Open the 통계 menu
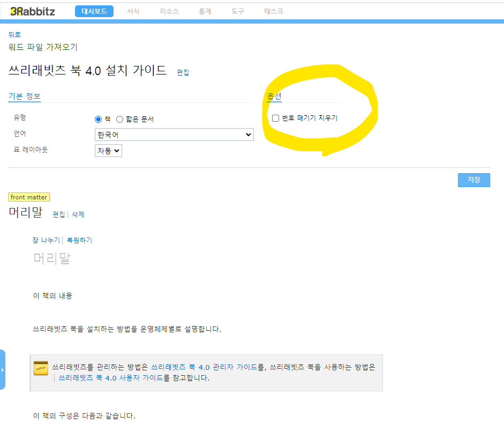 205,11
